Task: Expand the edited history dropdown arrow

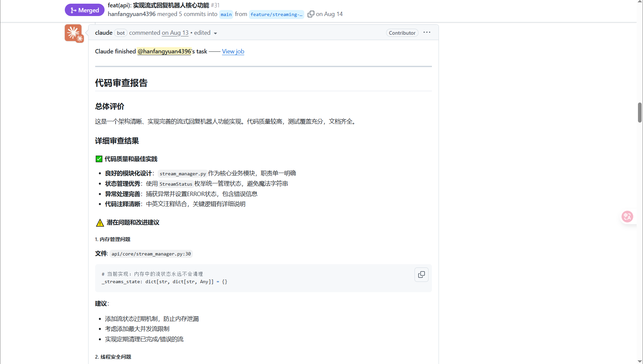Action: coord(215,33)
